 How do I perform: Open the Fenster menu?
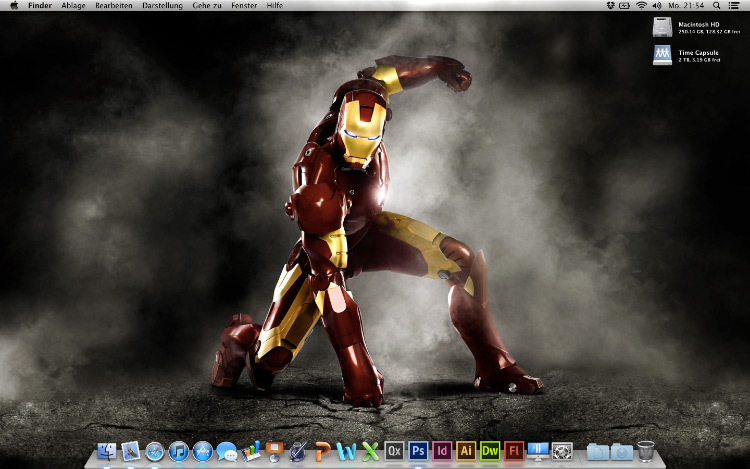click(x=244, y=6)
